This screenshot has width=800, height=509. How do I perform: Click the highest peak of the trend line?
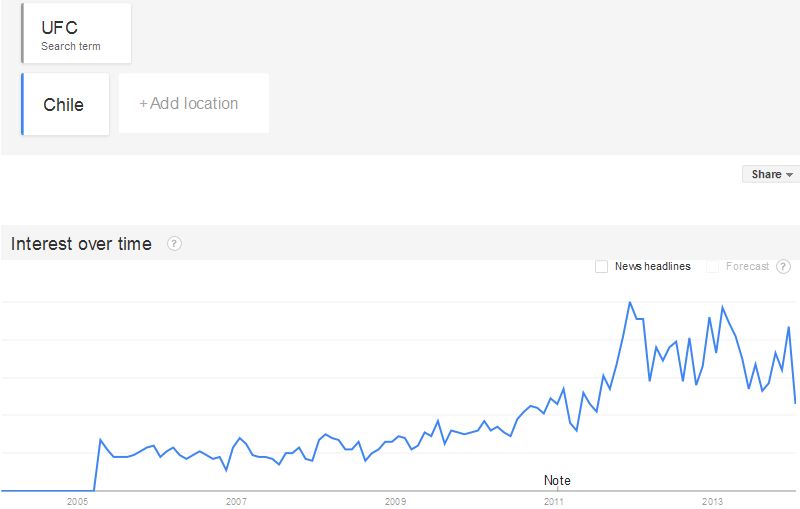coord(630,302)
